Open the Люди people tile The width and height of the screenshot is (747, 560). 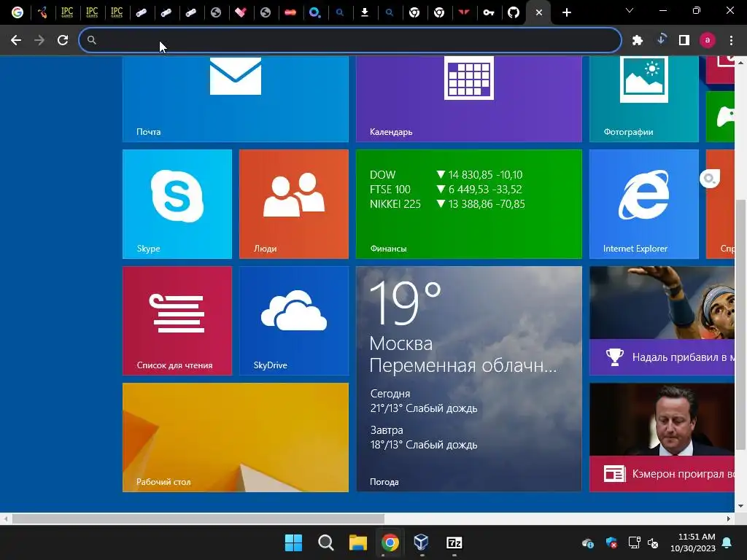pyautogui.click(x=294, y=204)
